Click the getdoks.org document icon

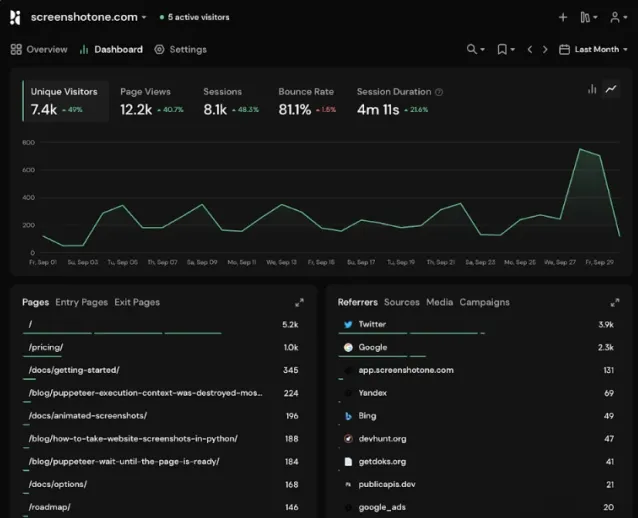click(348, 461)
